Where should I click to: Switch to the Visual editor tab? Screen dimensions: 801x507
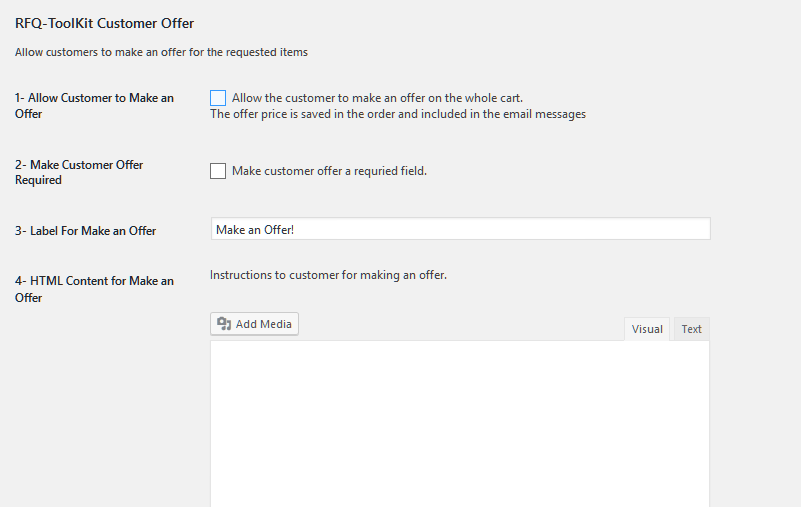click(647, 329)
